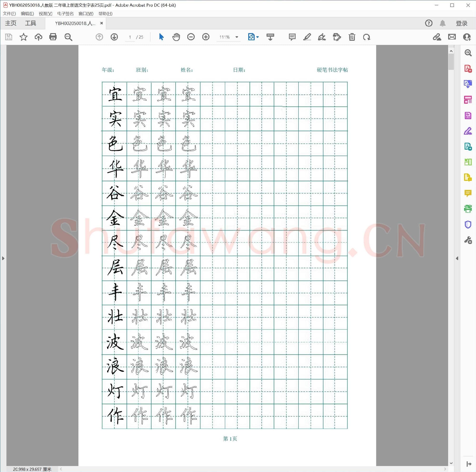
Task: Open the Fill & Sign tool
Action: 468,131
